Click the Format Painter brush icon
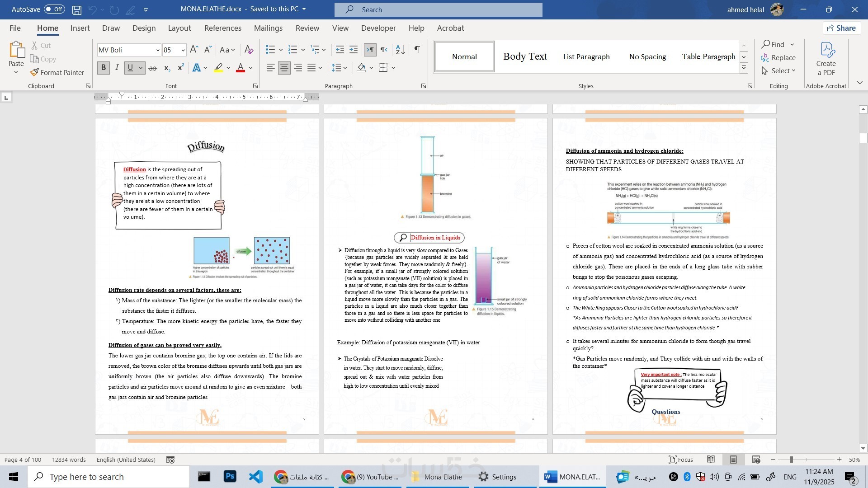The image size is (868, 488). click(34, 72)
